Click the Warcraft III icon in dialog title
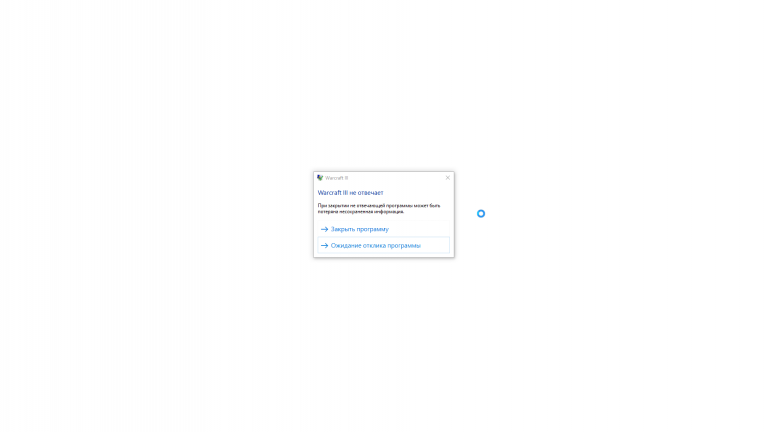 (320, 178)
